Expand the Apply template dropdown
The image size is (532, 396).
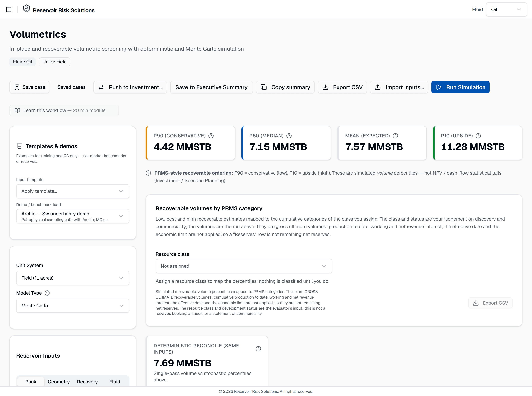[x=73, y=191]
